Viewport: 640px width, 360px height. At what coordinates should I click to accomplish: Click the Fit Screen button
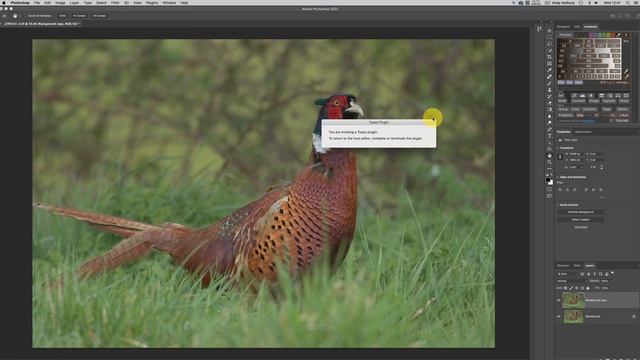point(79,16)
